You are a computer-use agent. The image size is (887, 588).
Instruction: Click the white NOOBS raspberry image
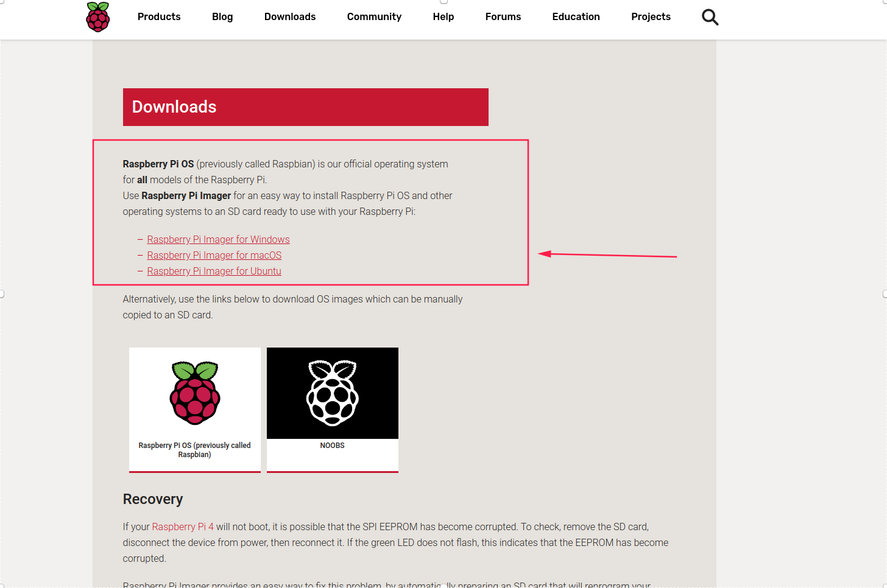point(333,393)
